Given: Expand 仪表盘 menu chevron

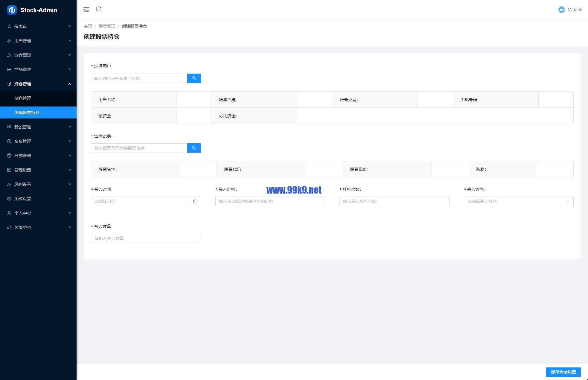Looking at the screenshot, I should (70, 26).
